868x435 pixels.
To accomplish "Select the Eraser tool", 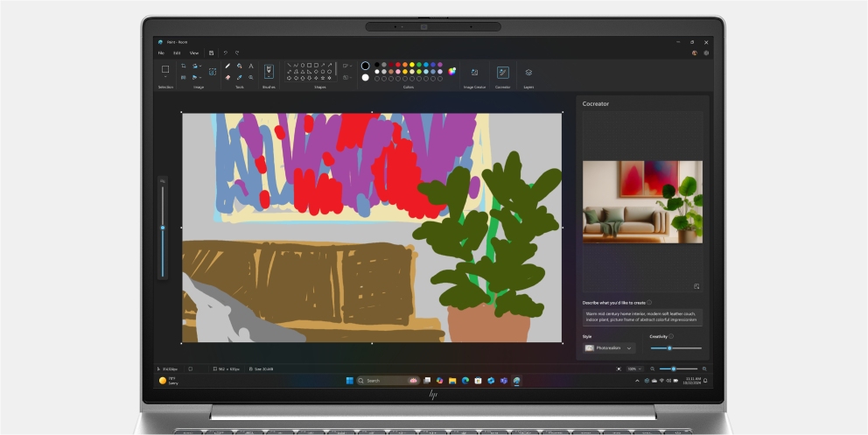I will [227, 78].
